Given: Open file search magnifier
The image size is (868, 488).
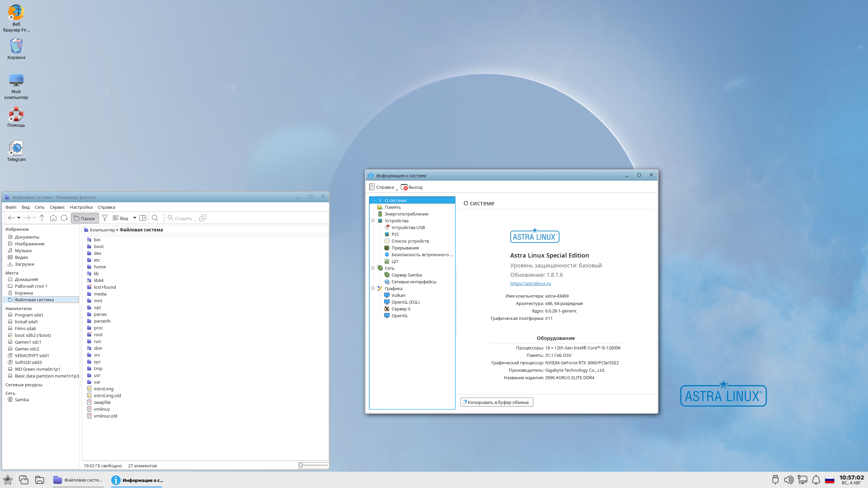Looking at the screenshot, I should 155,218.
